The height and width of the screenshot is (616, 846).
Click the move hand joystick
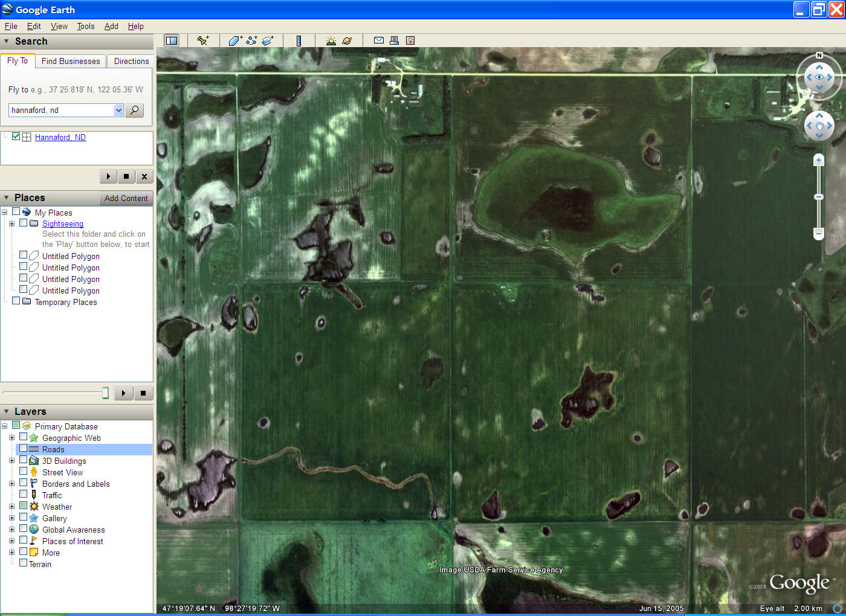819,126
